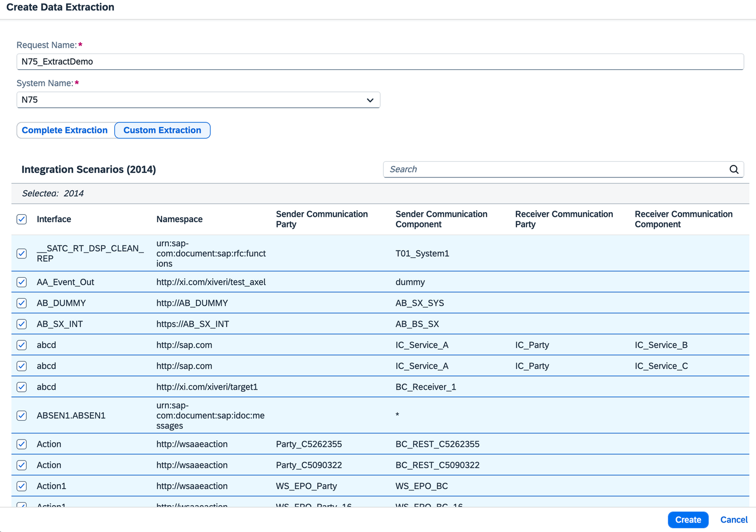
Task: Uncheck the AA_Event_Out row checkbox
Action: coord(22,282)
